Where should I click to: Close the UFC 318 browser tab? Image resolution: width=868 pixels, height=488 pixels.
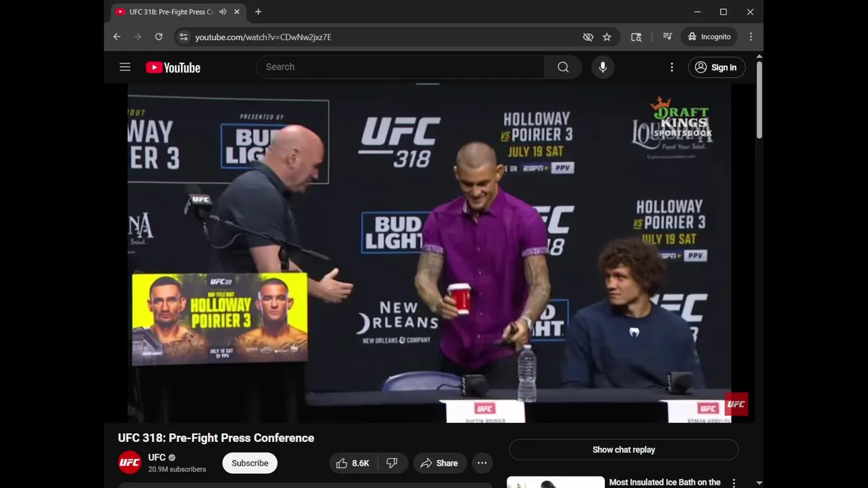237,12
